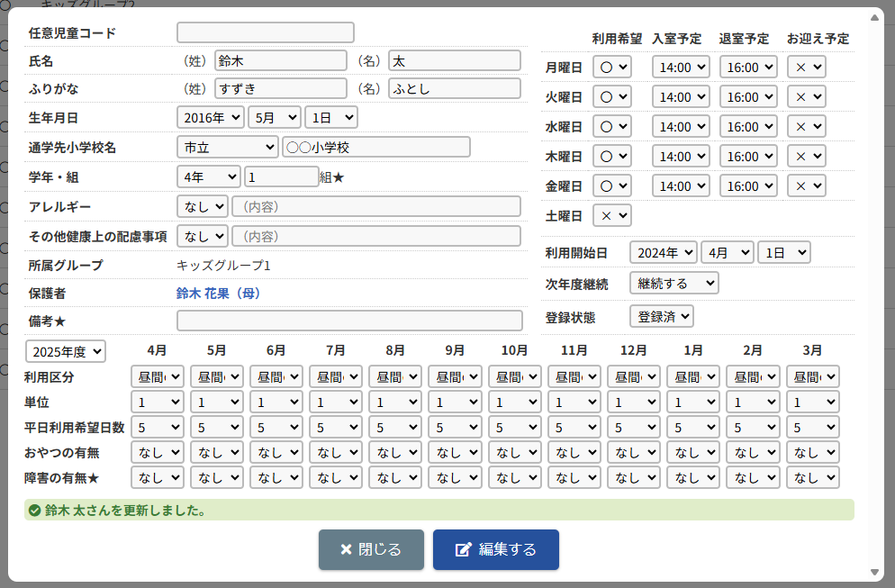Click the 備考 remarks text field
This screenshot has width=895, height=588.
coord(349,321)
